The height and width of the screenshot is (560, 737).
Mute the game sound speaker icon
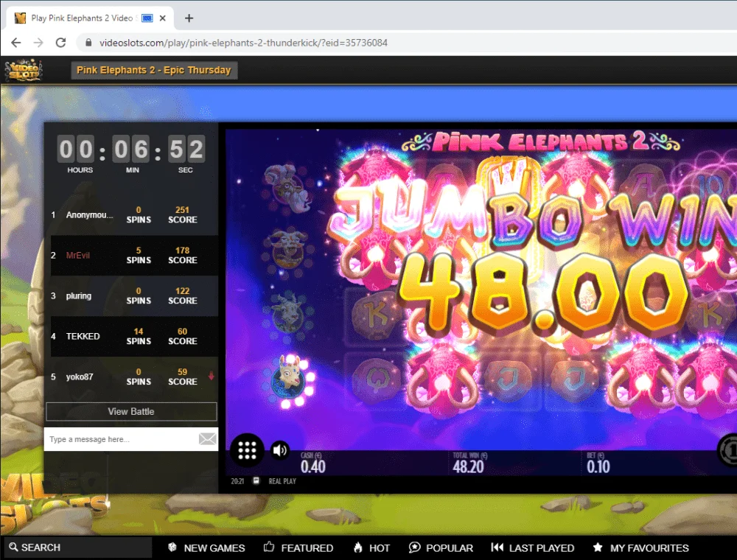[x=279, y=450]
